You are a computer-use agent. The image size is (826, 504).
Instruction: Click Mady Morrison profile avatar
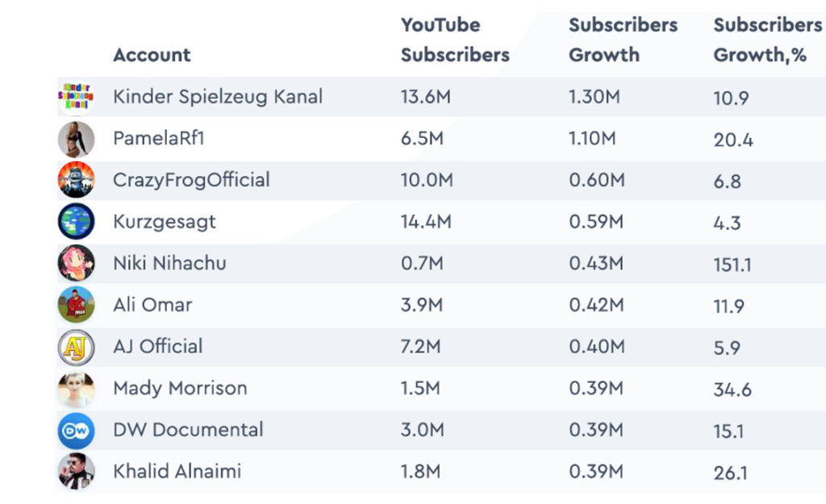tap(77, 388)
